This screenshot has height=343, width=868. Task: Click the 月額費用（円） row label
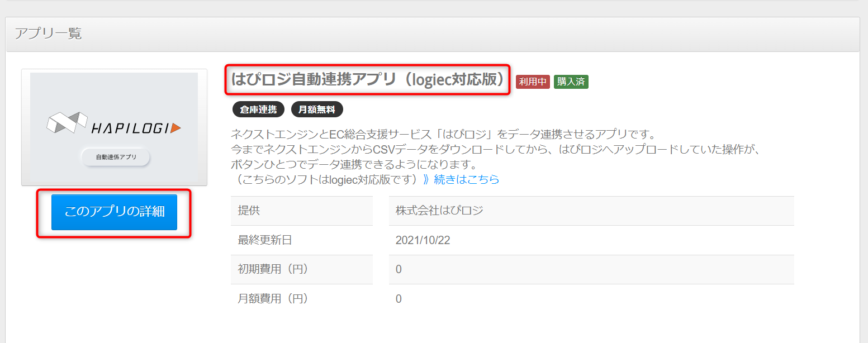273,299
